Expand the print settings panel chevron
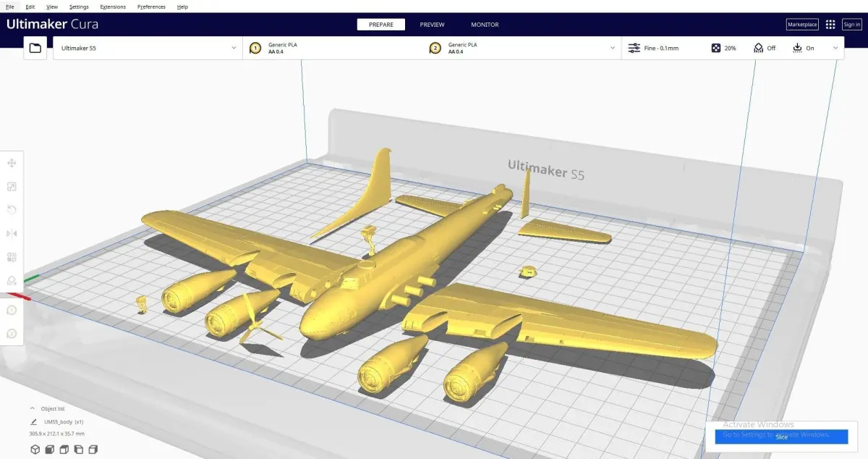 pos(836,48)
